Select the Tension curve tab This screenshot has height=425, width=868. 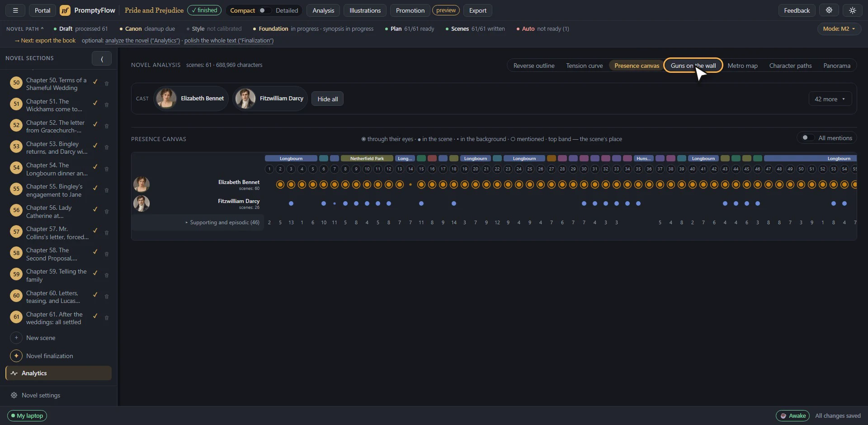584,66
